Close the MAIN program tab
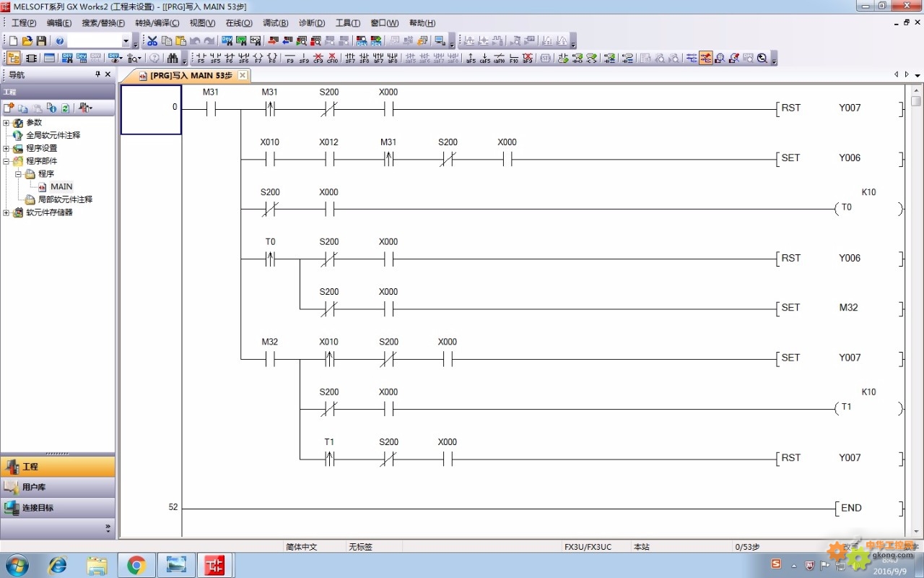 point(243,75)
